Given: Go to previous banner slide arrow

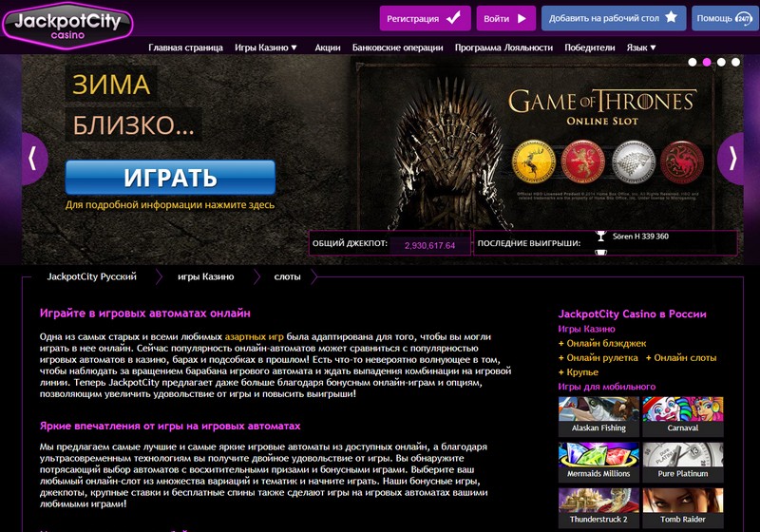Looking at the screenshot, I should coord(34,159).
